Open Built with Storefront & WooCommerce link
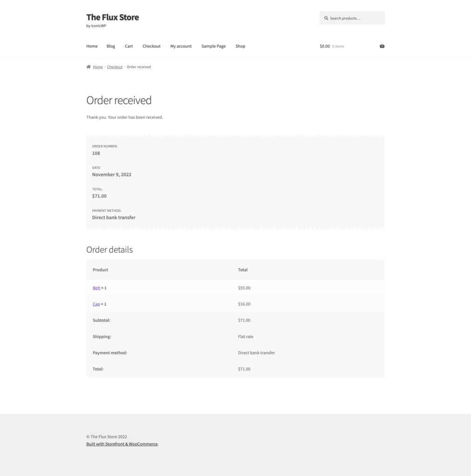This screenshot has width=471, height=476. tap(122, 444)
